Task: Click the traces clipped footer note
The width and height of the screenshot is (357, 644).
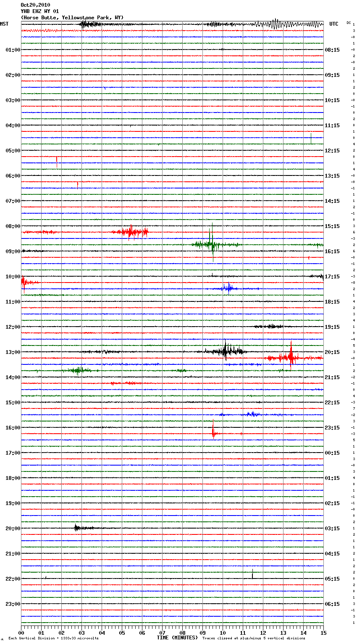Action: (254, 638)
